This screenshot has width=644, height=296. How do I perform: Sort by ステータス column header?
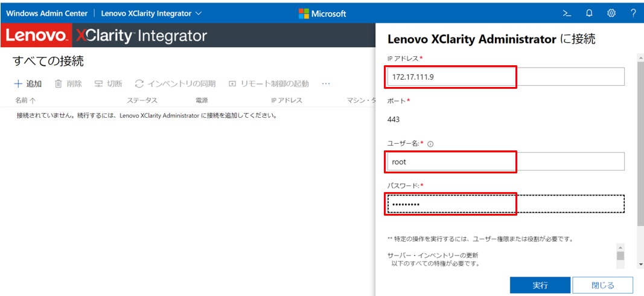(142, 100)
